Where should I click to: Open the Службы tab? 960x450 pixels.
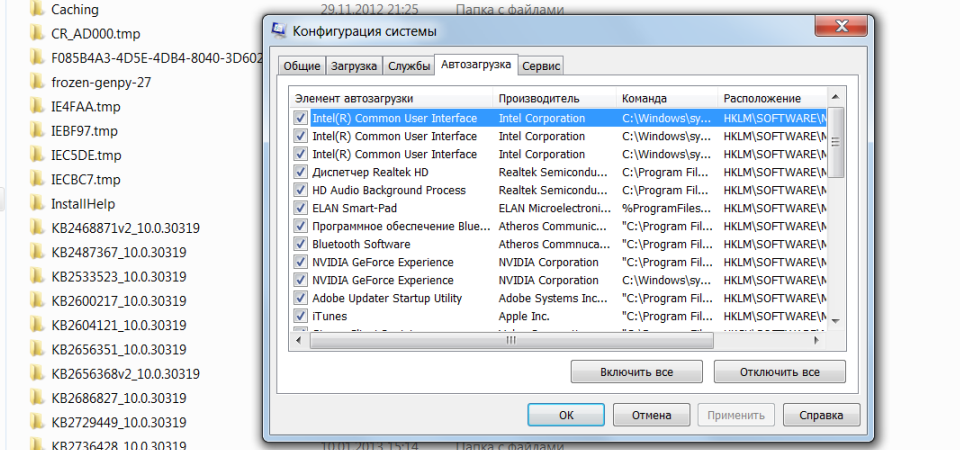409,66
